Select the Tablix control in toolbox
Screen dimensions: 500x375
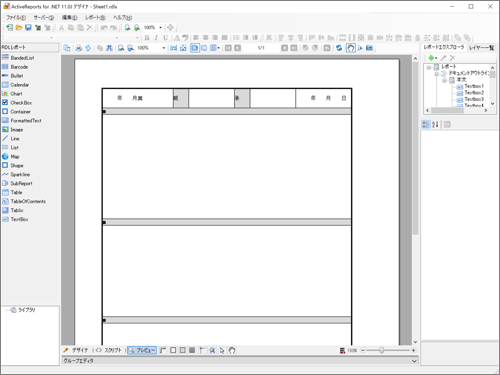[x=13, y=210]
